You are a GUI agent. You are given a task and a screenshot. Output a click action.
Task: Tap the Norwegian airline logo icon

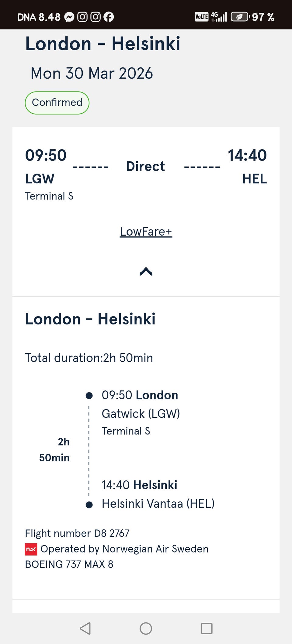click(x=31, y=549)
